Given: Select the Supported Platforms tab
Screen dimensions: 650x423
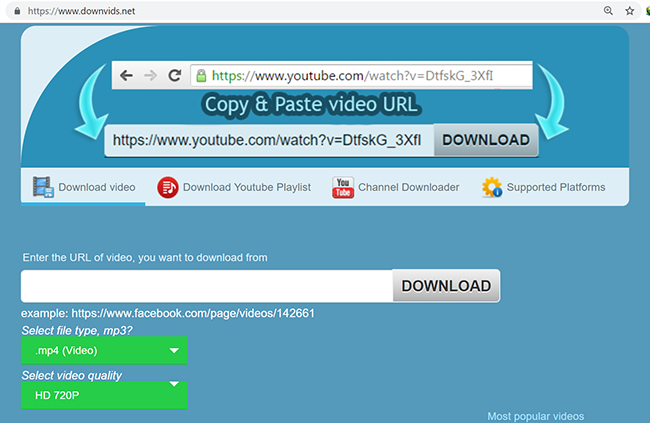Looking at the screenshot, I should click(x=555, y=187).
